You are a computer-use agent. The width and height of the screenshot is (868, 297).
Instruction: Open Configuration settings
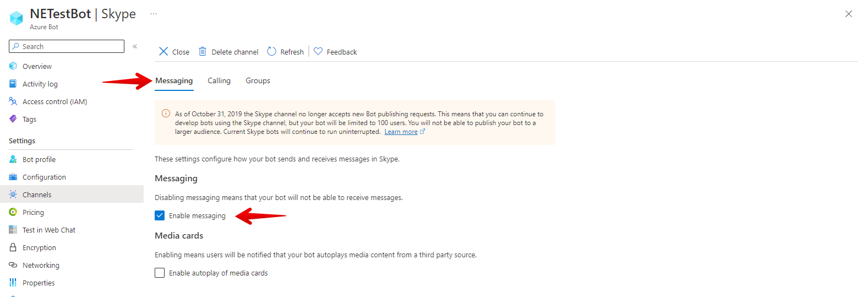44,177
